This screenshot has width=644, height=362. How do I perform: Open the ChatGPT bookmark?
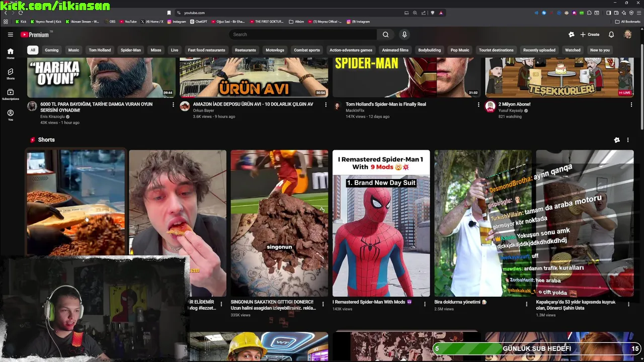199,22
